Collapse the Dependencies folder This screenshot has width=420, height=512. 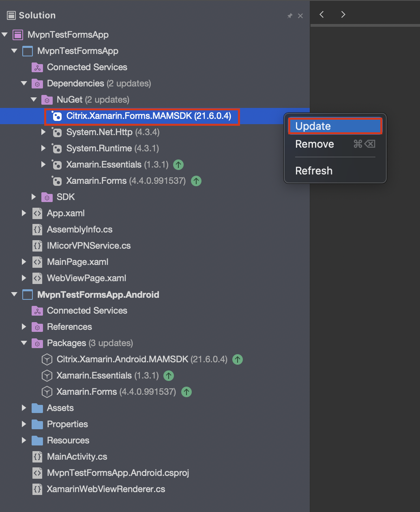click(24, 84)
